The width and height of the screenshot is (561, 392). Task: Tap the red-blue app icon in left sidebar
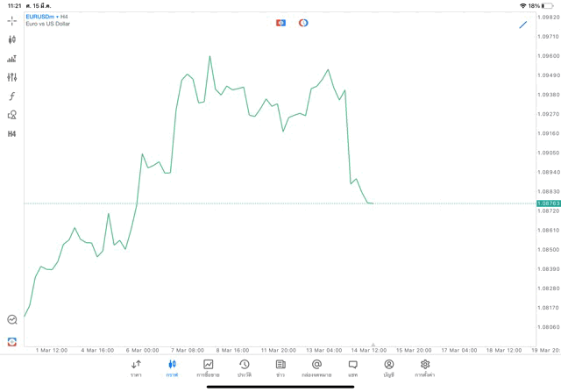point(11,341)
